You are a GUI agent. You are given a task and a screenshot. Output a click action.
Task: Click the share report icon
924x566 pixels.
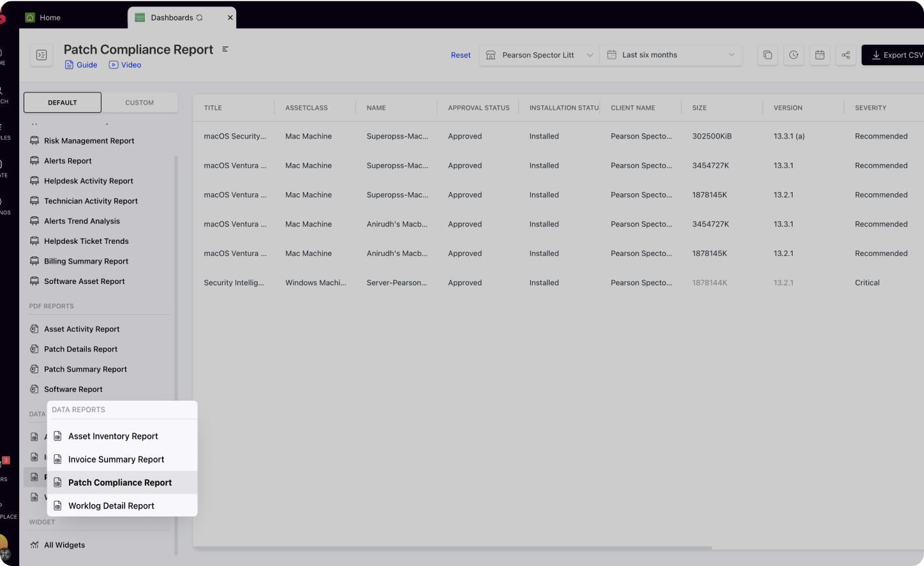846,56
